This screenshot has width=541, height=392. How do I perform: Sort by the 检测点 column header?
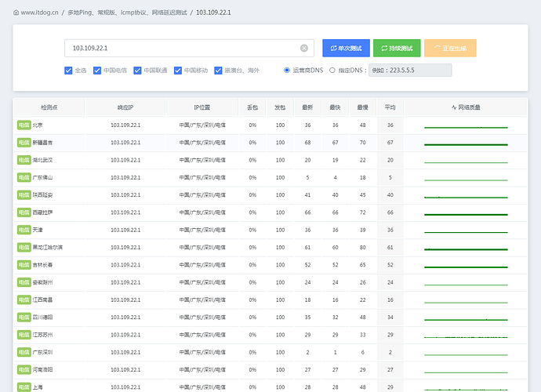tap(49, 107)
